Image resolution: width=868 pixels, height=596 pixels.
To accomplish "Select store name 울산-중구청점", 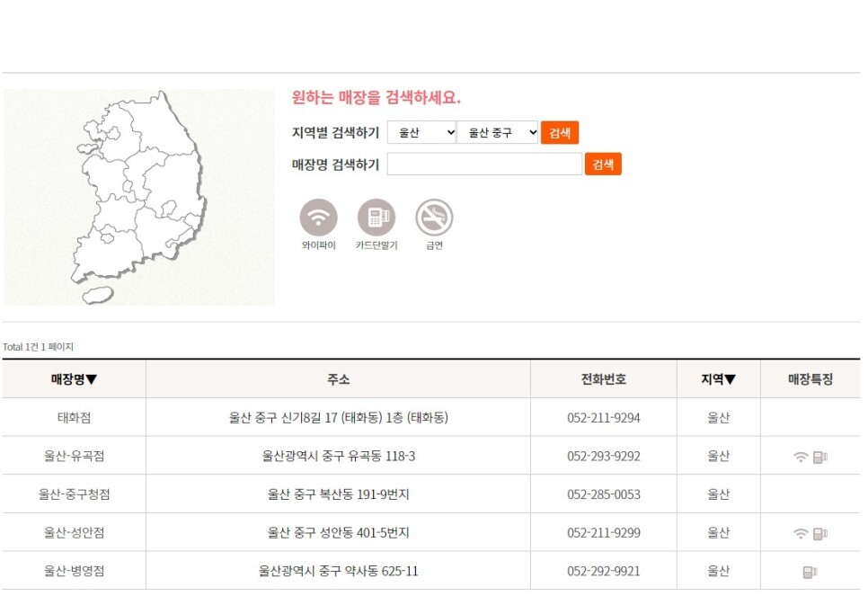I will tap(75, 494).
